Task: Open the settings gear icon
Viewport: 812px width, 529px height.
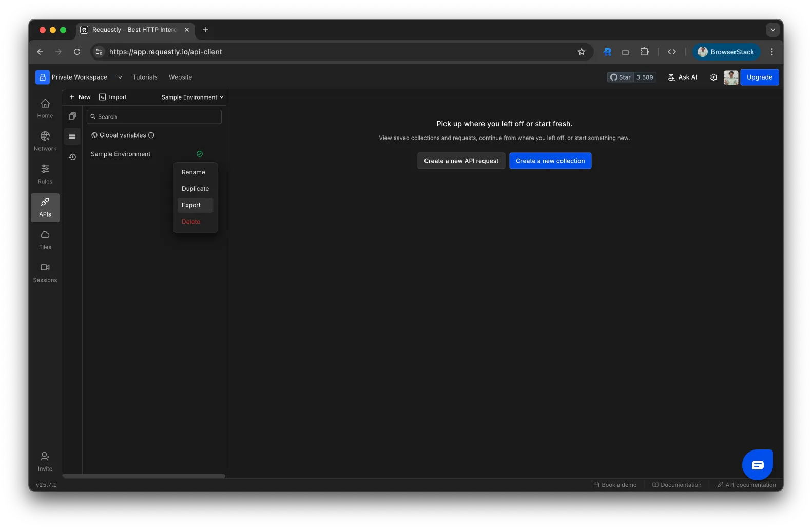Action: (x=713, y=77)
